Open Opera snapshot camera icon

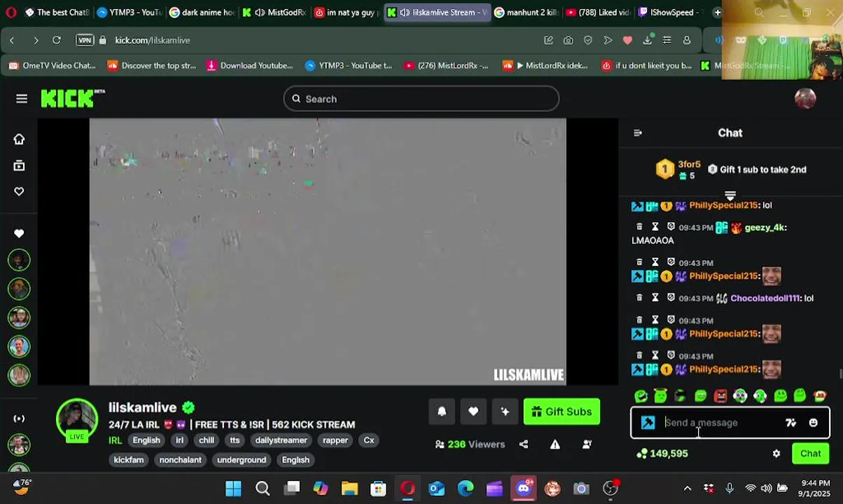click(568, 40)
